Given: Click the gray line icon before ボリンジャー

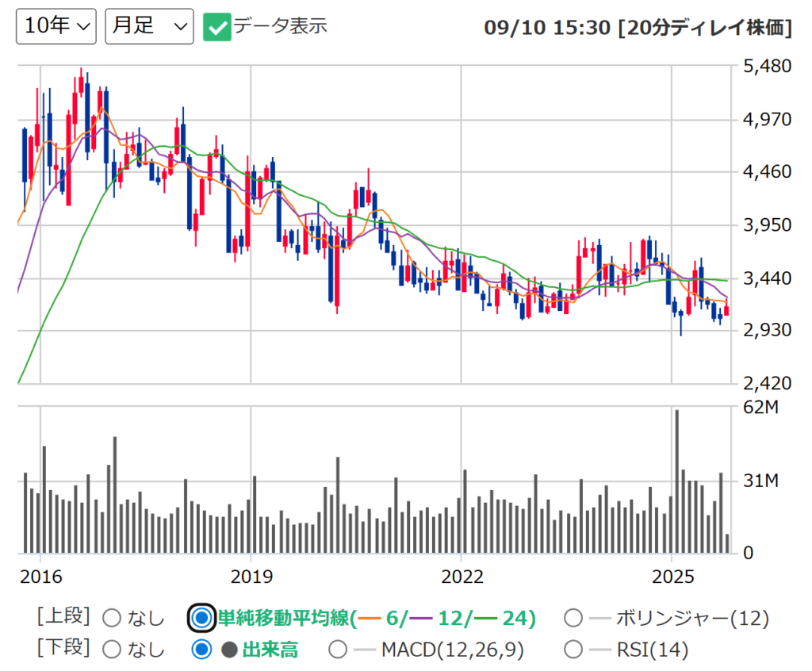Looking at the screenshot, I should pos(601,618).
